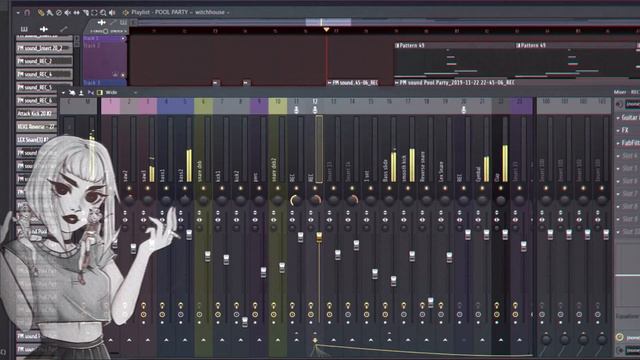The image size is (640, 360).
Task: Select the Select tool in Playlist toolbar
Action: tap(94, 13)
